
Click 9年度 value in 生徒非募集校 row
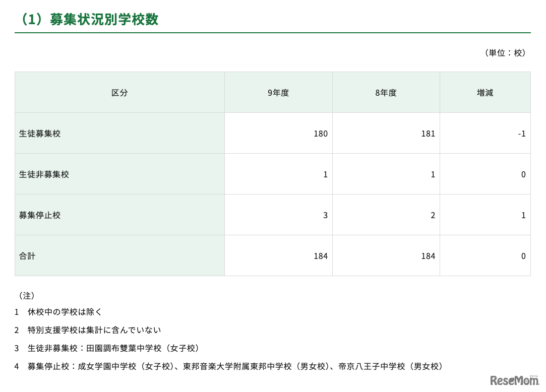tap(326, 174)
